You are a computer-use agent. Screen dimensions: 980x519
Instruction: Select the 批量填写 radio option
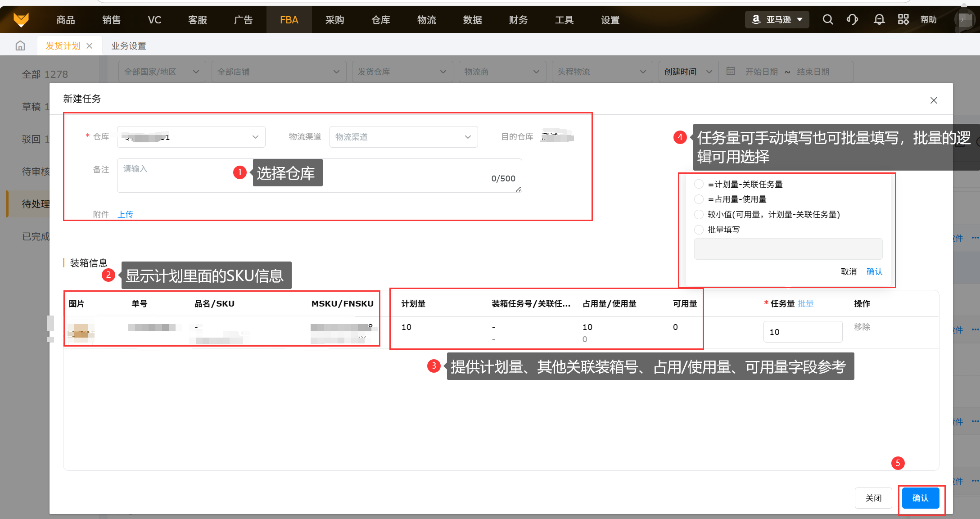tap(699, 230)
